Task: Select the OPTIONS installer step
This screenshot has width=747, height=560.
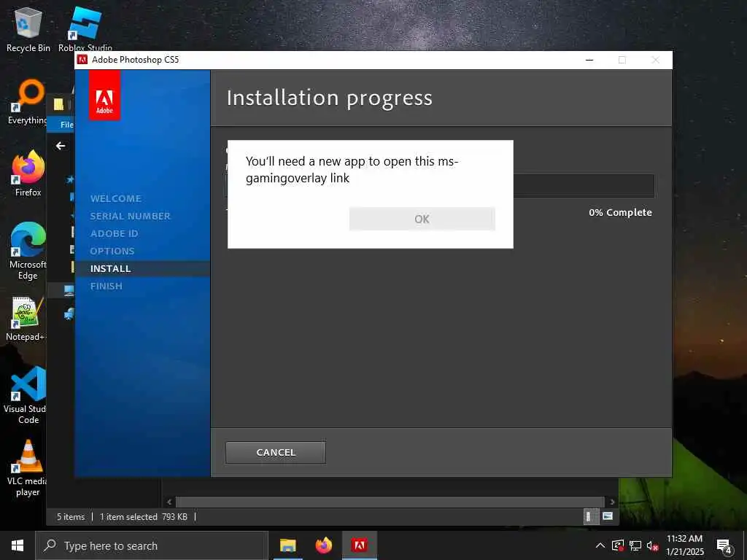Action: pos(112,251)
